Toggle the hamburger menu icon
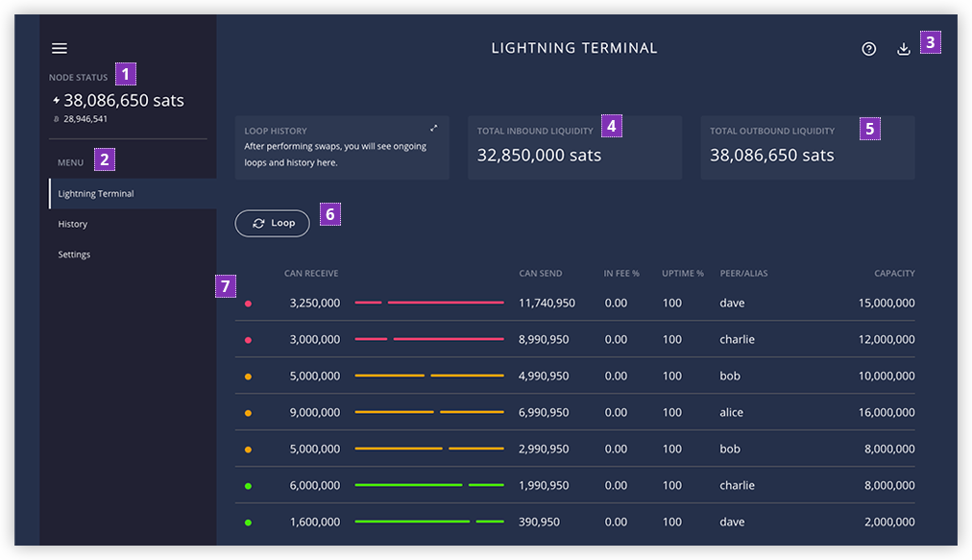 (x=60, y=48)
